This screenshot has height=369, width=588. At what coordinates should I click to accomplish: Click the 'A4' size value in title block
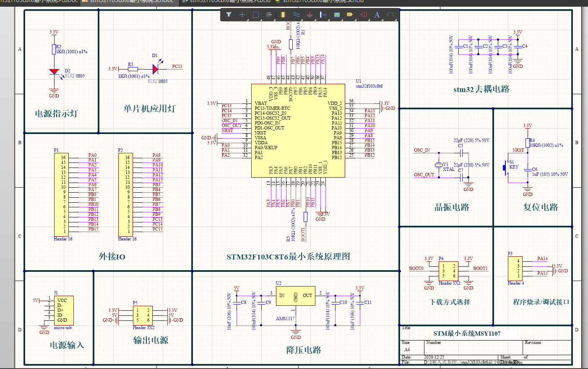407,349
